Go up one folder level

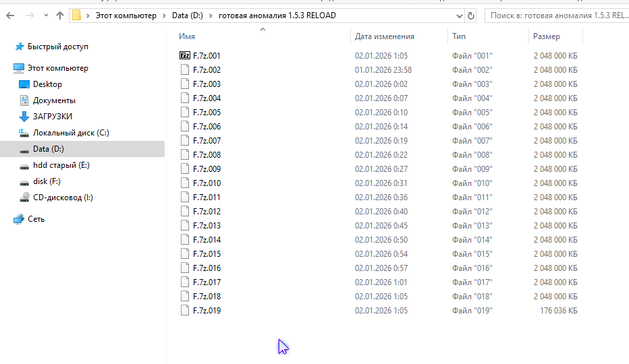60,16
